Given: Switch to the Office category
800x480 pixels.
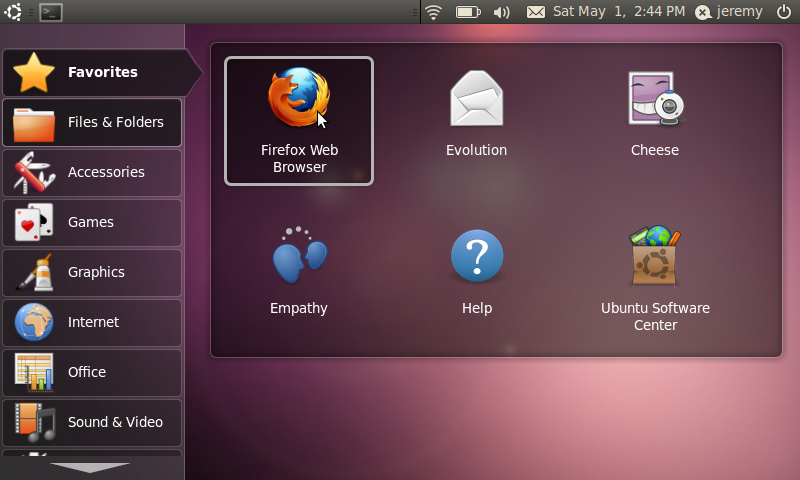Looking at the screenshot, I should 92,372.
